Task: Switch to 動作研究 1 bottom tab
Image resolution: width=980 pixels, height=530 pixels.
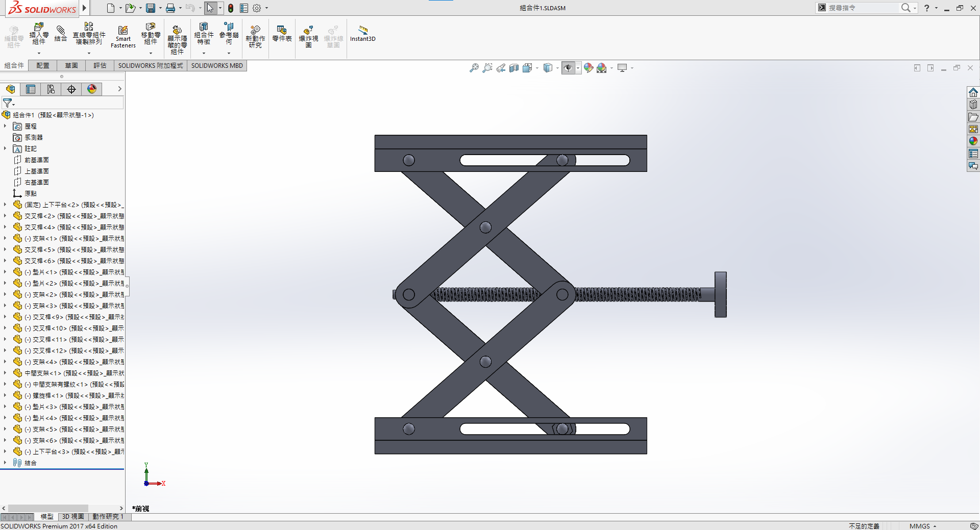Action: click(x=108, y=517)
